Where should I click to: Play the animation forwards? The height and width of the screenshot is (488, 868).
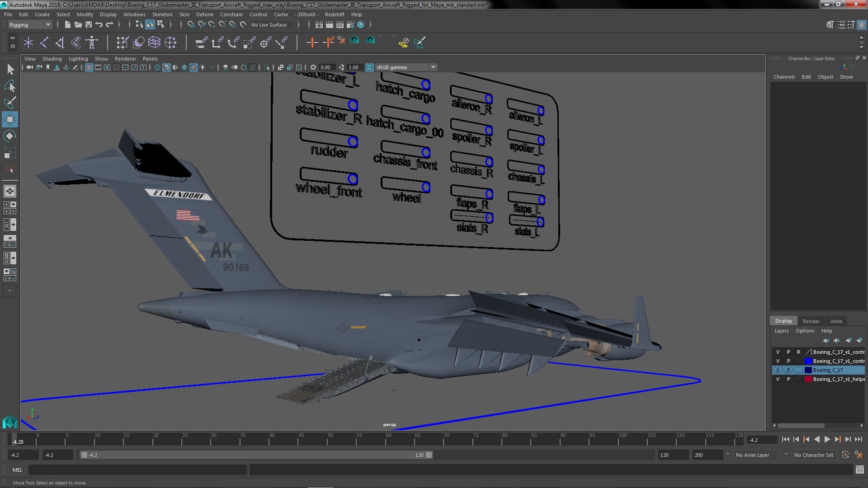827,439
